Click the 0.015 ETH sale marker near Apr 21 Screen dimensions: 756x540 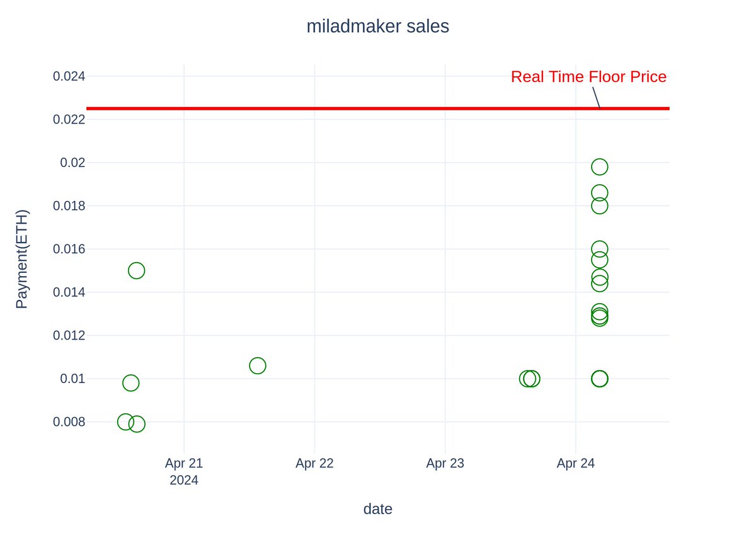pos(137,270)
